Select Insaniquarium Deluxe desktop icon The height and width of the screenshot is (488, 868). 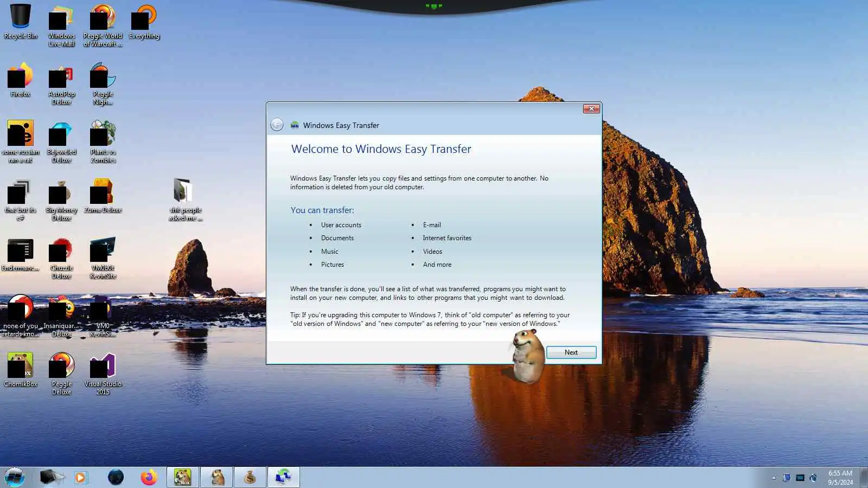coord(61,316)
